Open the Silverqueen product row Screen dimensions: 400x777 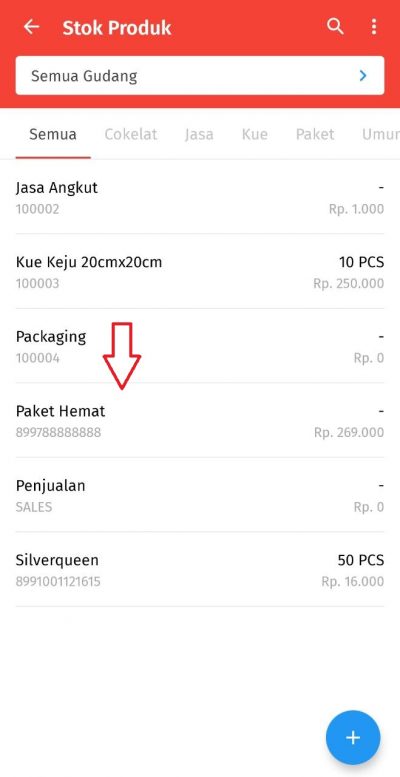200,569
